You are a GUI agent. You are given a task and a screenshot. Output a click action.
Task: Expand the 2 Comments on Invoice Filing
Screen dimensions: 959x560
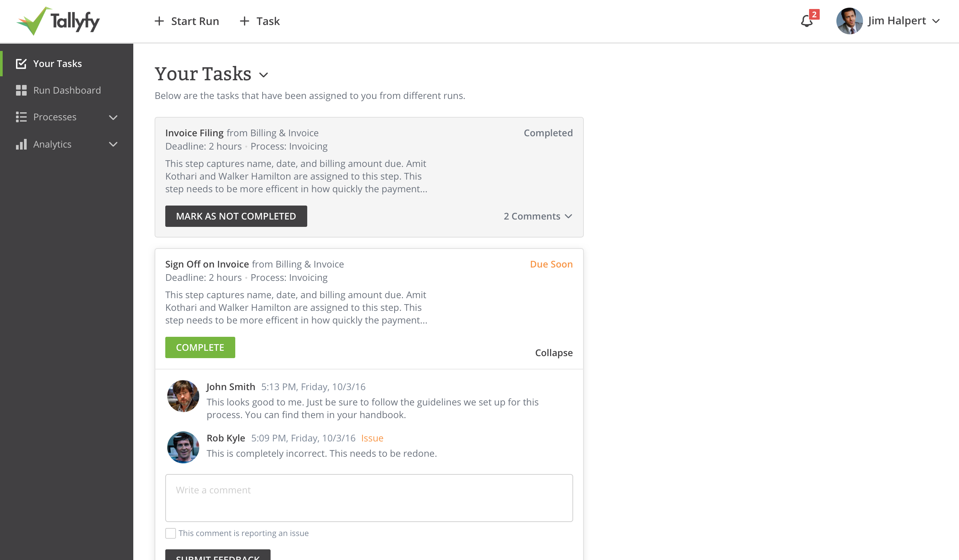pyautogui.click(x=538, y=216)
